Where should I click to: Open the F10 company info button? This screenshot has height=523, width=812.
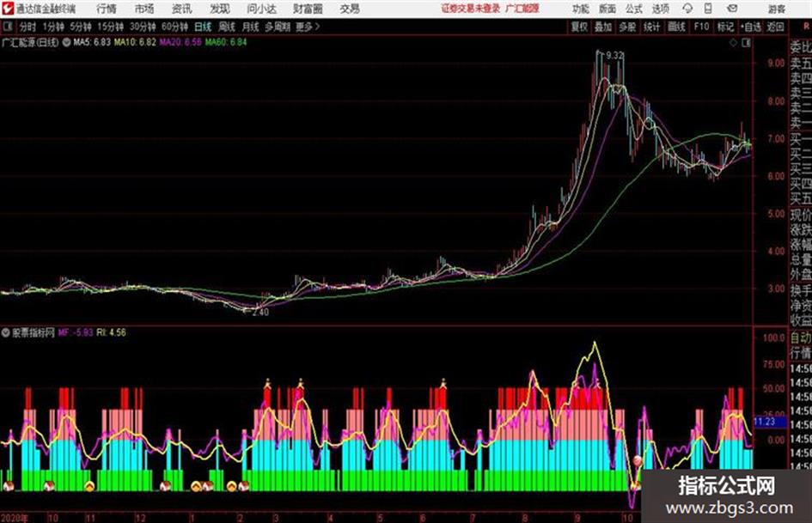tap(701, 27)
